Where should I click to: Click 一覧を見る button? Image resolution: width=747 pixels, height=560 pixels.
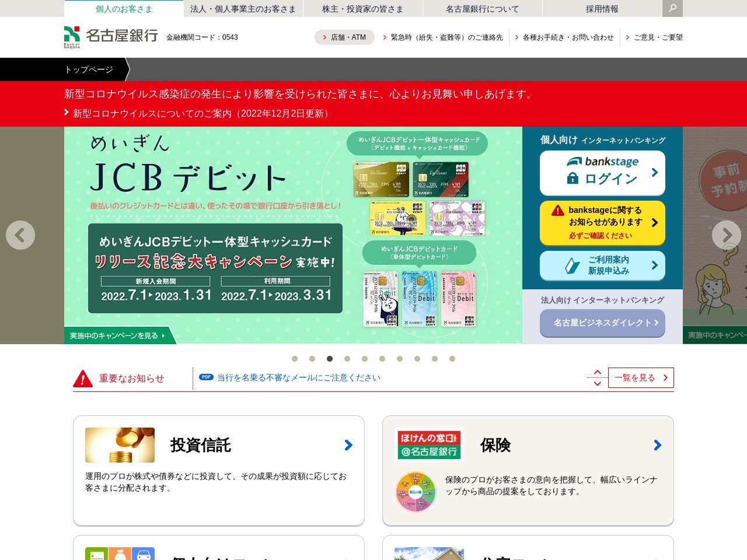point(641,378)
